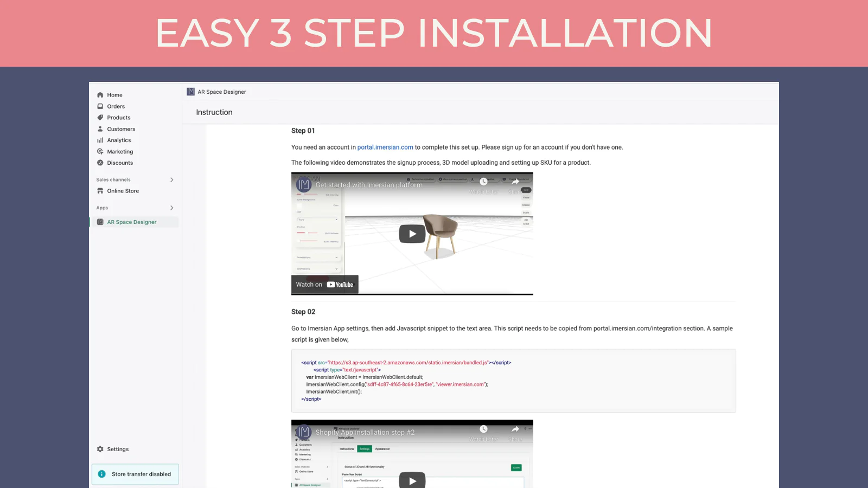Expand the Sales channels section chevron

pyautogui.click(x=172, y=179)
